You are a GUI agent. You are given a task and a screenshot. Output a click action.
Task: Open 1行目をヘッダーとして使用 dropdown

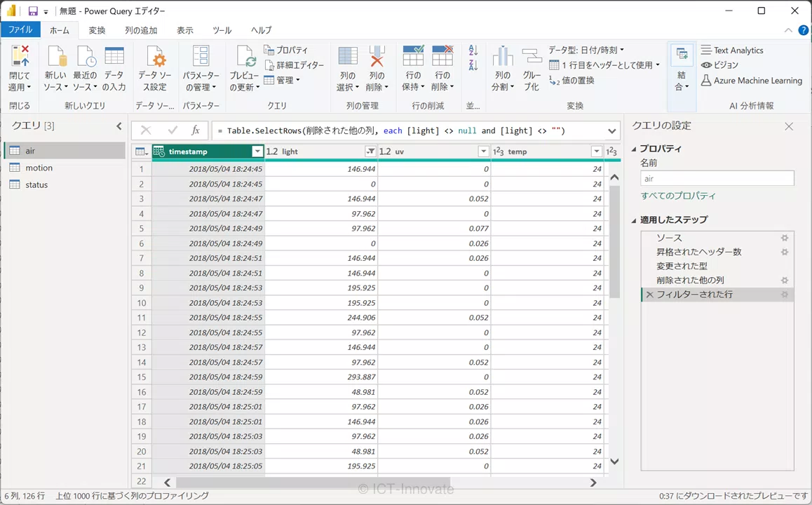(x=604, y=65)
